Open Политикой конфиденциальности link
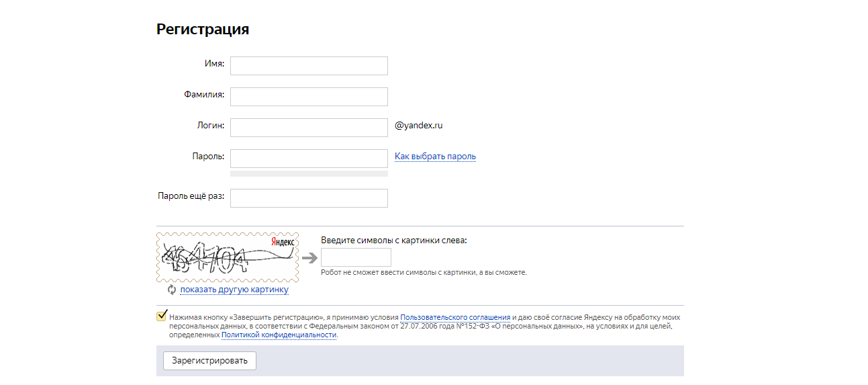Viewport: 868px width, 385px height. (x=279, y=335)
